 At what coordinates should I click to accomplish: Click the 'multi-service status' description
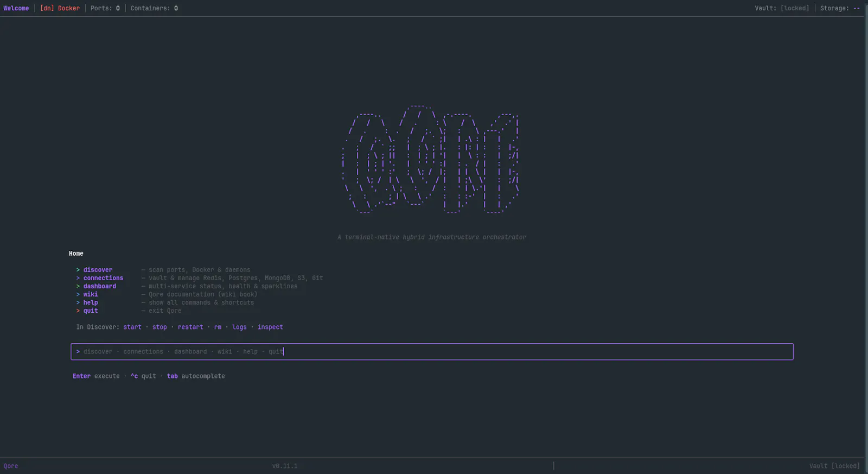(223, 286)
